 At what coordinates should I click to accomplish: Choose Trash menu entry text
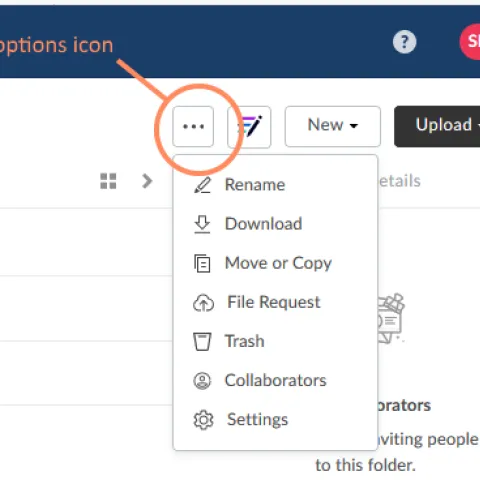point(245,341)
